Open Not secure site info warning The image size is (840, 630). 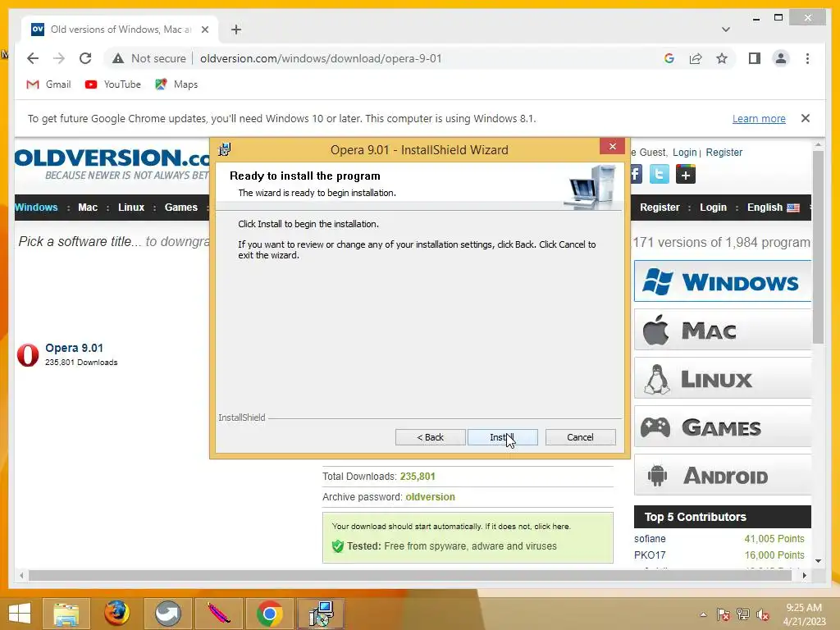(x=149, y=58)
